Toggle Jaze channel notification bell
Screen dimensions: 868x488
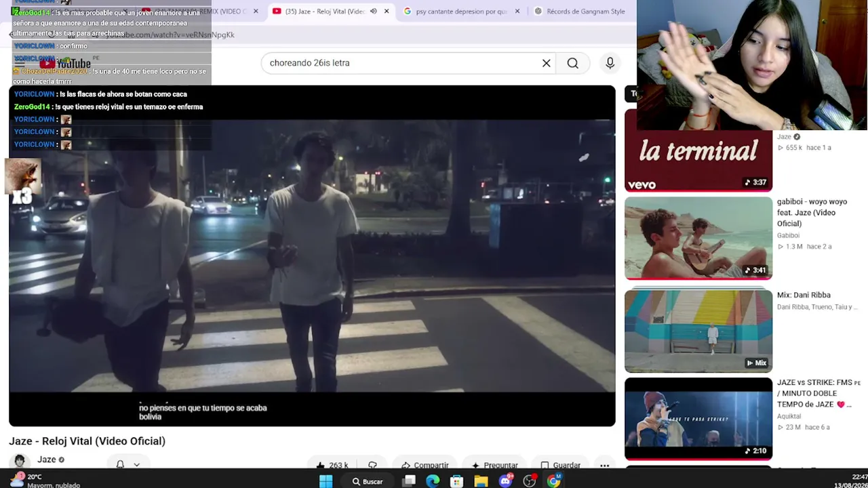pos(120,464)
